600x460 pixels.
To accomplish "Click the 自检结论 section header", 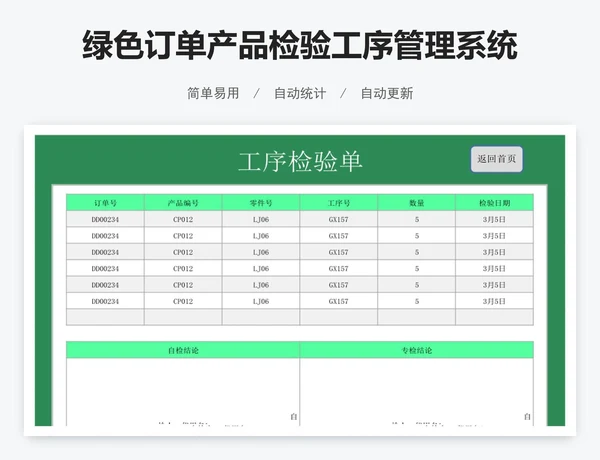I will pyautogui.click(x=183, y=350).
